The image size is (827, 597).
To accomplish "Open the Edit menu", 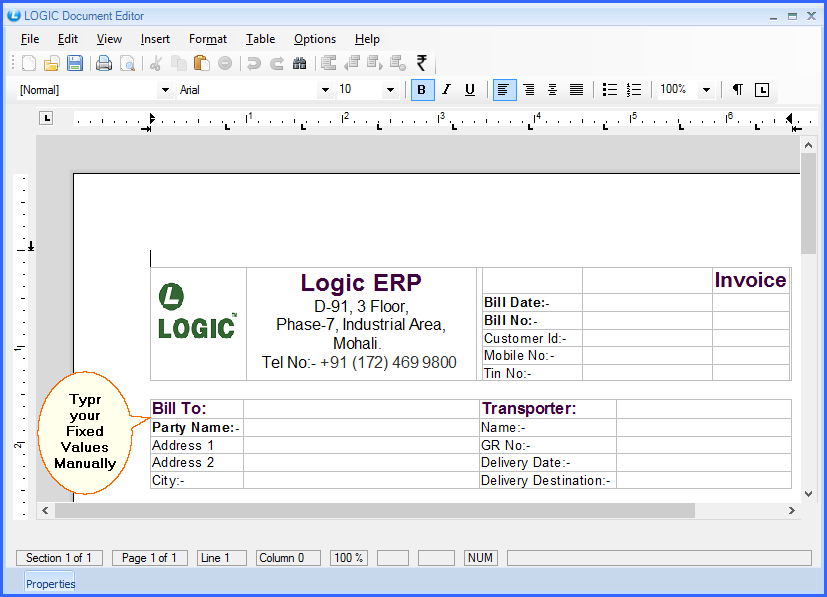I will 68,39.
